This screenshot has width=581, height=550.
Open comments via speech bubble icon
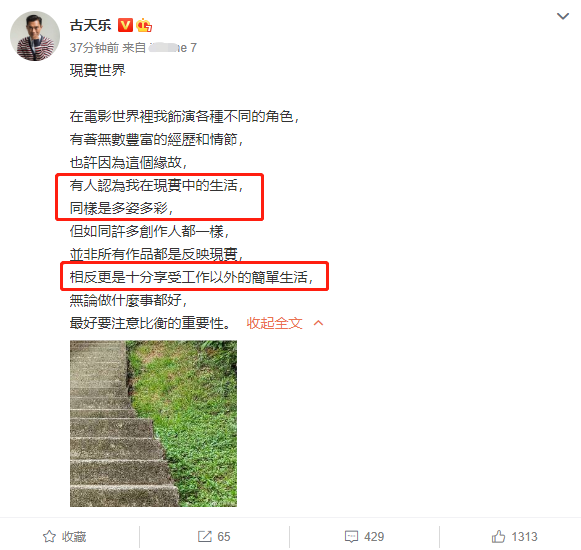(x=351, y=537)
